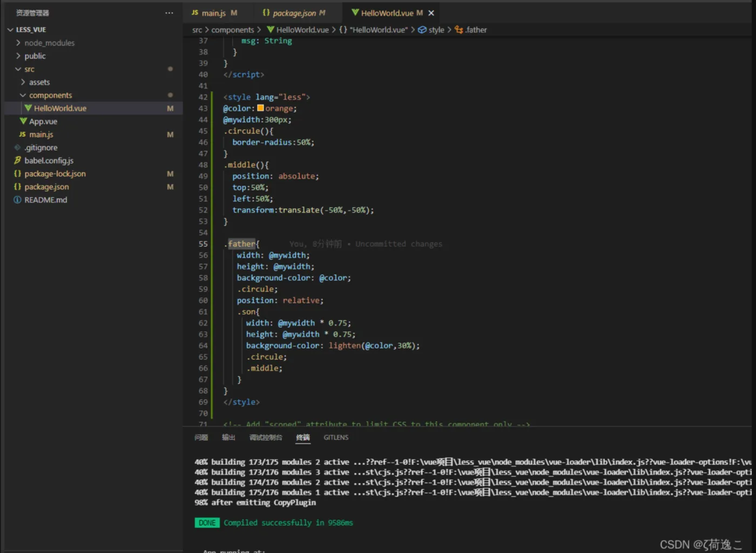The image size is (756, 553).
Task: Click the 'position: relative' line
Action: click(280, 300)
